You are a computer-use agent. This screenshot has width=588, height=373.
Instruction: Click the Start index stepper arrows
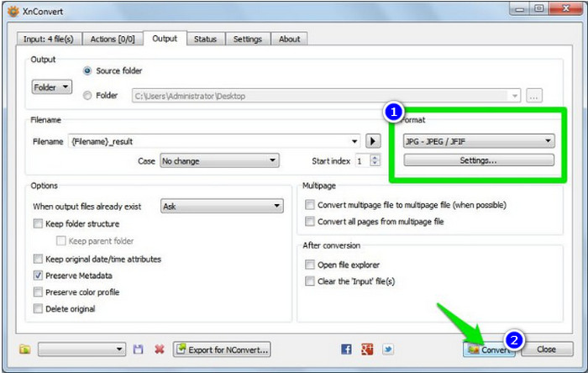coord(375,160)
